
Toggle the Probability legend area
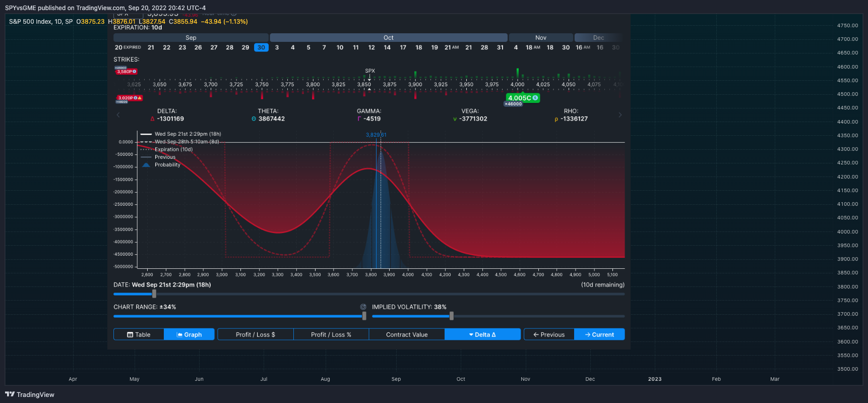coord(161,165)
